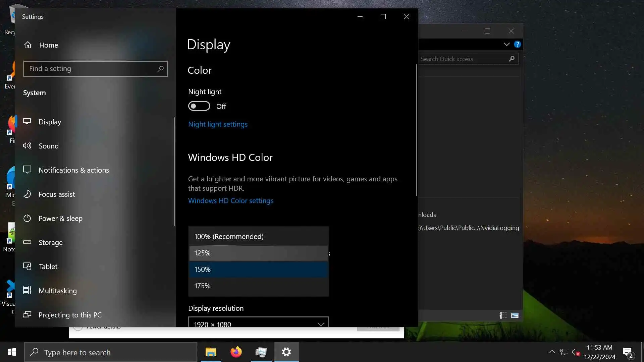Click the Firefox icon in taskbar
Image resolution: width=644 pixels, height=362 pixels.
click(x=236, y=352)
